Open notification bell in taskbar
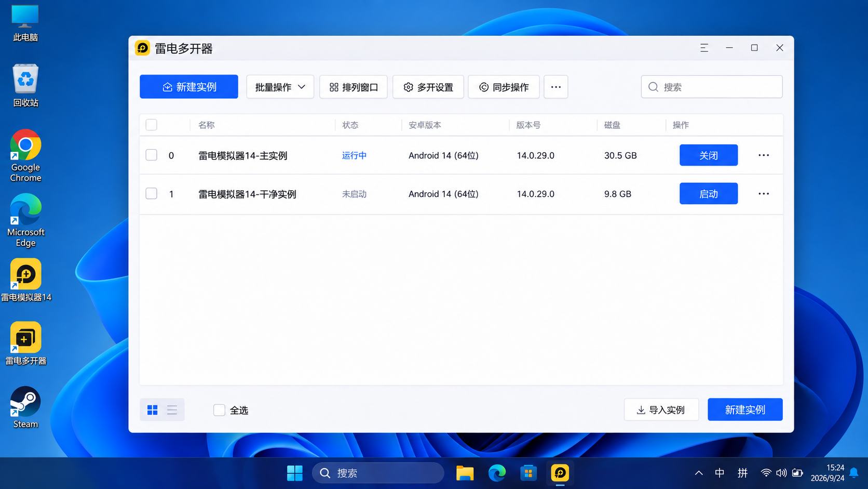This screenshot has height=489, width=868. point(853,473)
